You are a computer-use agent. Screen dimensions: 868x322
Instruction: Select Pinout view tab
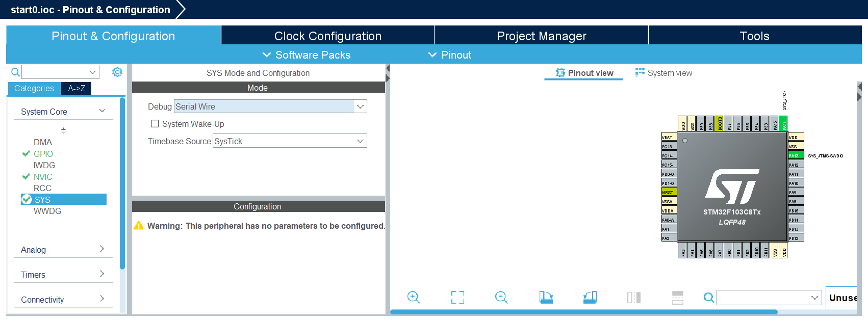[584, 73]
